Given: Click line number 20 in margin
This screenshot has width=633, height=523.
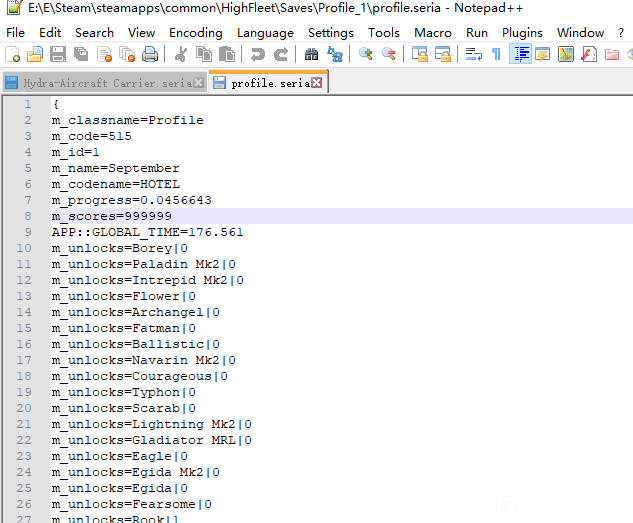Looking at the screenshot, I should (x=24, y=408).
